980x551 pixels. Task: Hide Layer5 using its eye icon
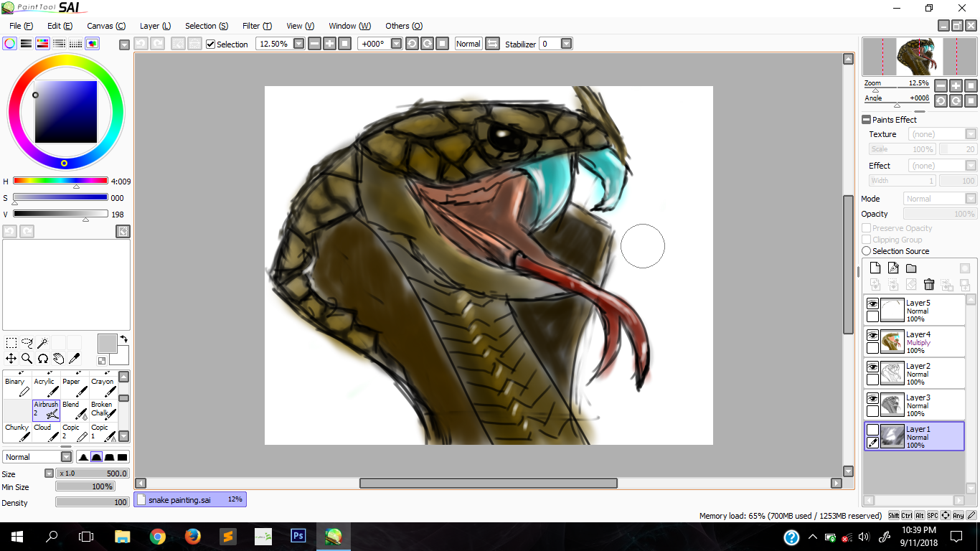(x=872, y=303)
